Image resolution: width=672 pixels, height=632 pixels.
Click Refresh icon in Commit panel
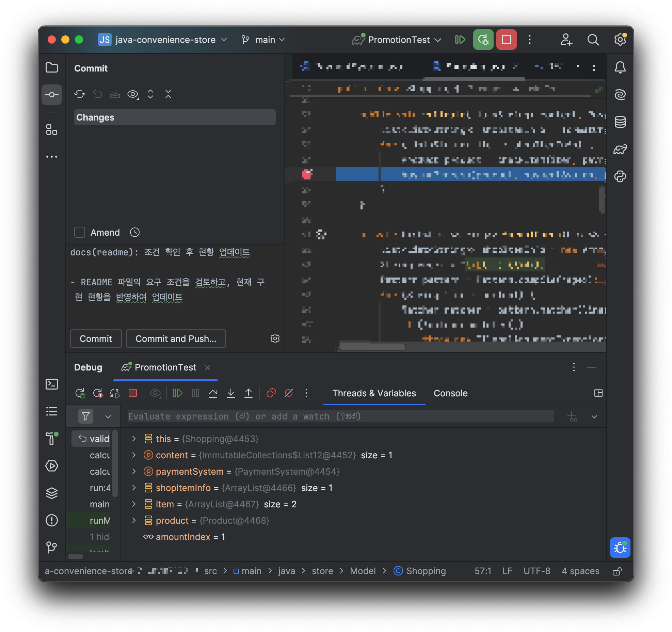pos(80,94)
